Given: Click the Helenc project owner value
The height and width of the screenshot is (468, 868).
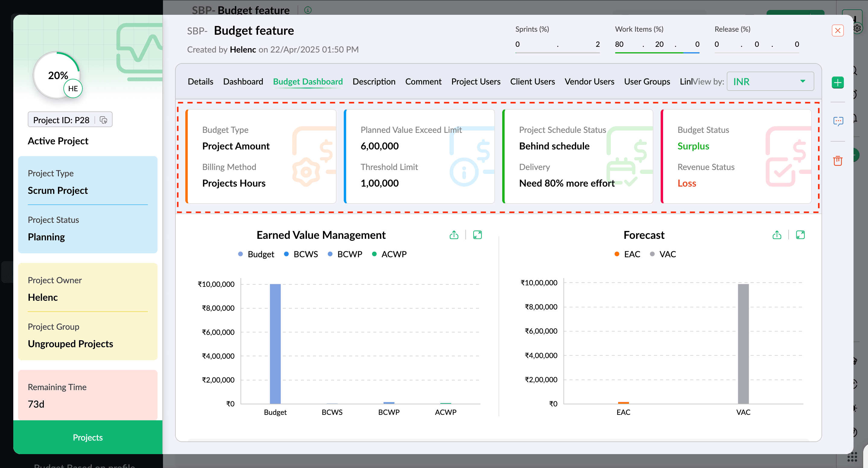Looking at the screenshot, I should pos(43,297).
